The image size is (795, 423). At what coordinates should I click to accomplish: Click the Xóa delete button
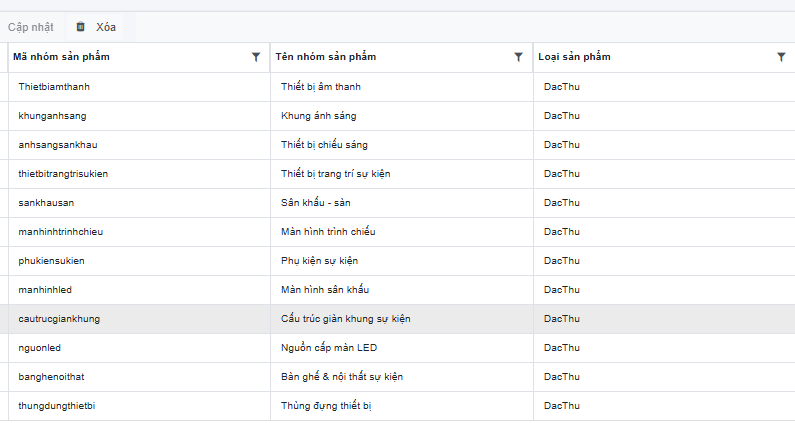[x=106, y=27]
